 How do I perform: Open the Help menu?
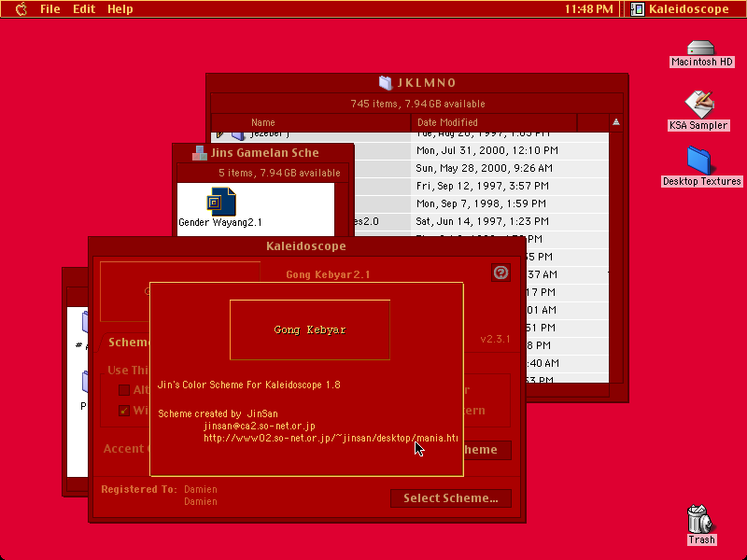[120, 9]
